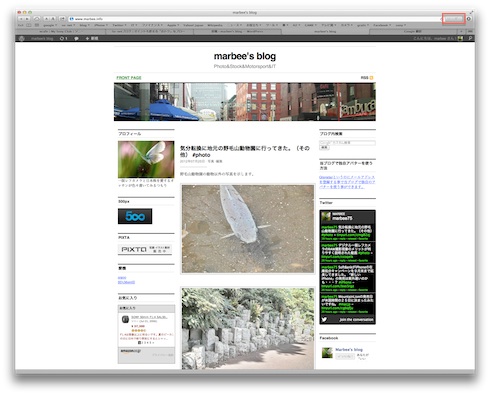The width and height of the screenshot is (490, 395).
Task: Expand the iPhone bookmarks folder
Action: (100, 25)
